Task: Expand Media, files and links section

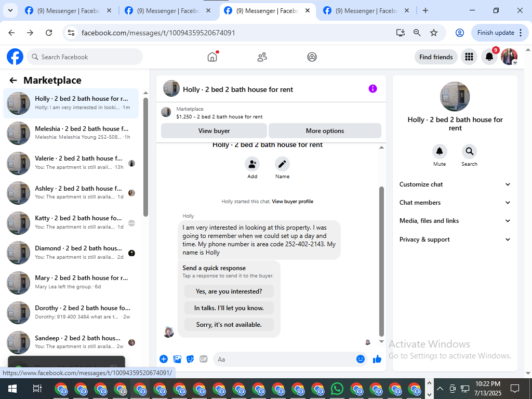Action: pos(455,221)
